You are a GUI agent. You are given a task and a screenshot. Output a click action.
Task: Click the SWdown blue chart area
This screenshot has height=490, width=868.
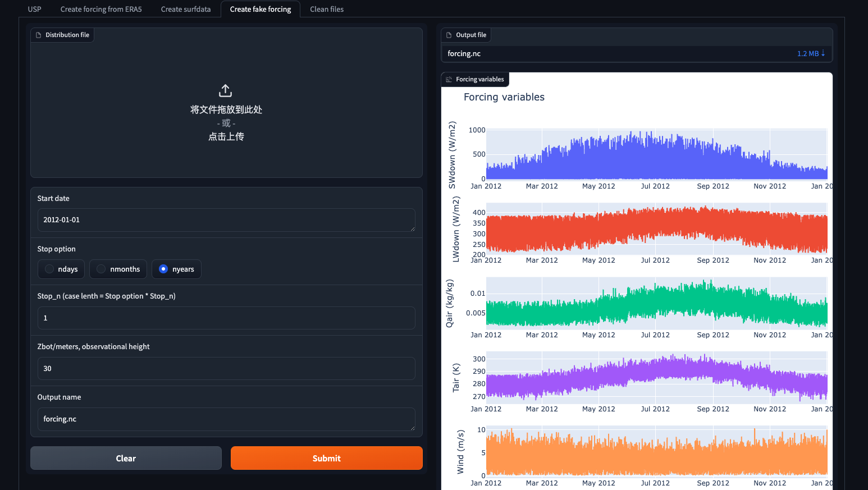(657, 155)
